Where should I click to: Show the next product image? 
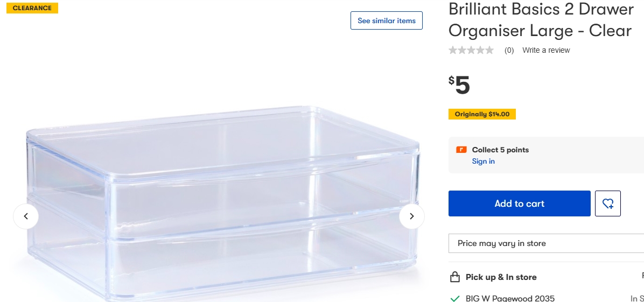click(x=412, y=216)
